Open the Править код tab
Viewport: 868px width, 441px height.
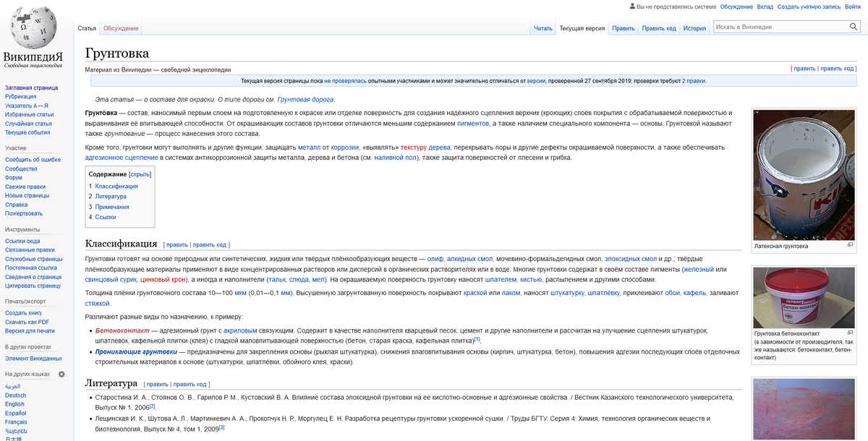[x=659, y=28]
